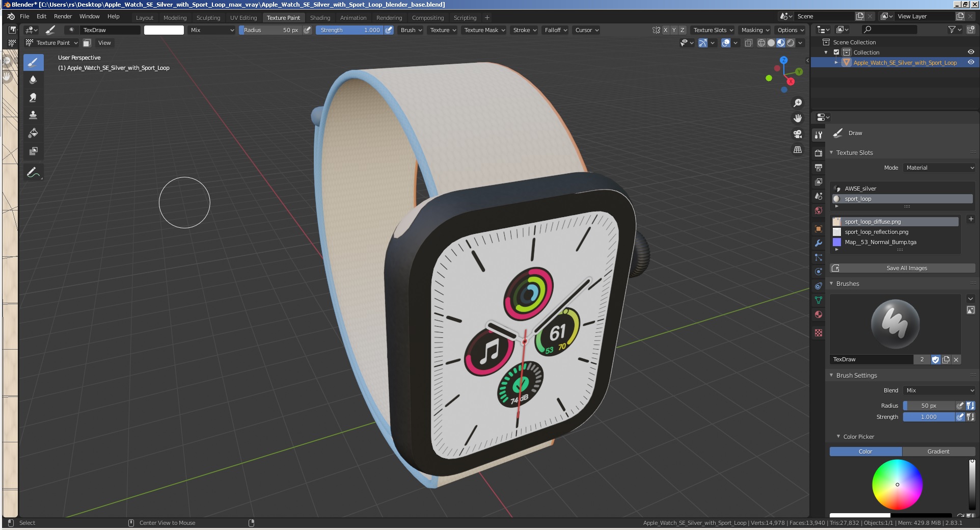This screenshot has height=530, width=980.
Task: Open the header Mix blend dropdown
Action: pyautogui.click(x=211, y=30)
